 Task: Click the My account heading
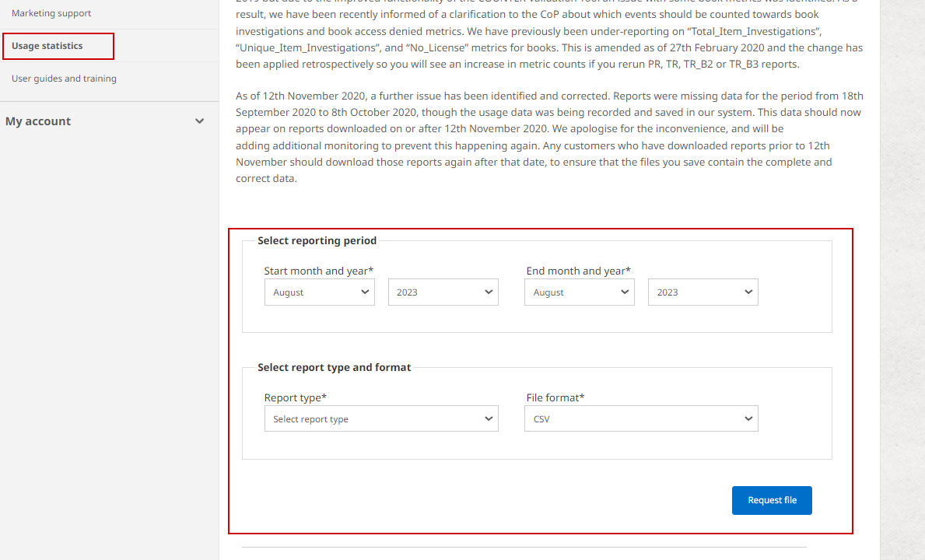pos(38,121)
